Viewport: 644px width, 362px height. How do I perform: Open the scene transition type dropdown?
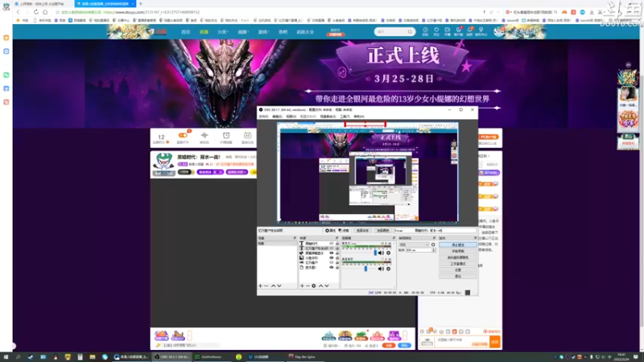click(414, 245)
